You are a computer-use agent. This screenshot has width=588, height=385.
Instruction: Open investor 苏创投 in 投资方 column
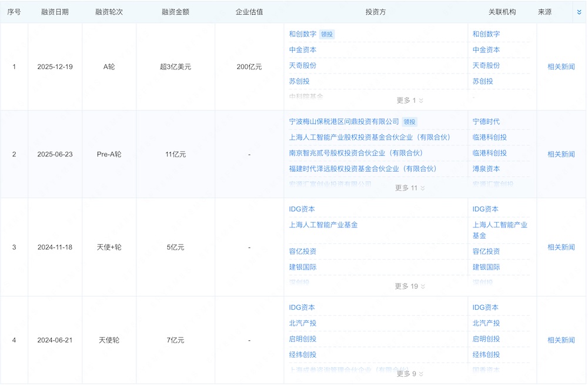(299, 81)
